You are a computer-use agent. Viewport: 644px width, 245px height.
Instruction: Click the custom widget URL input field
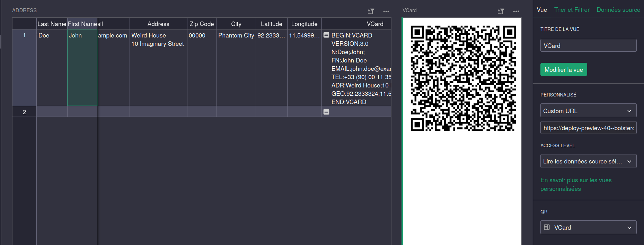point(588,128)
